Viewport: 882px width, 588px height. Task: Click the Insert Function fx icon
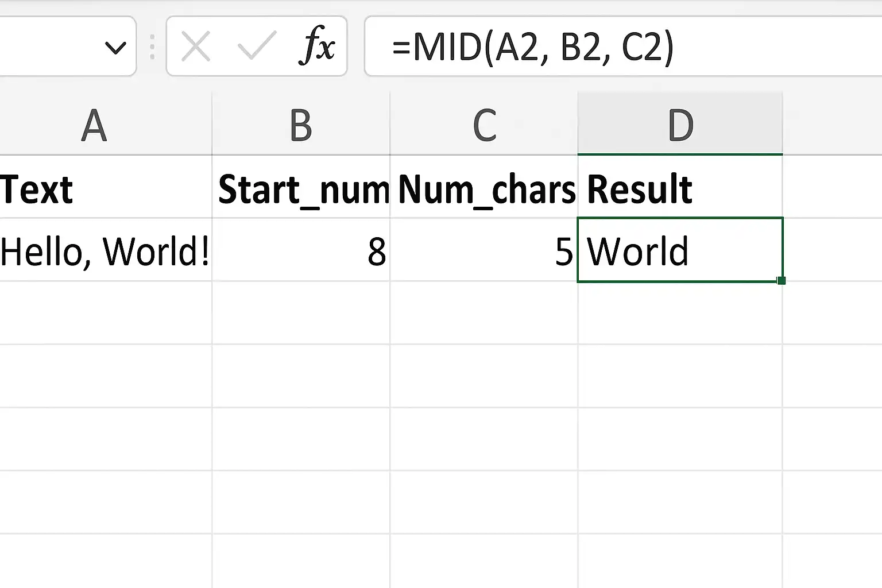317,46
